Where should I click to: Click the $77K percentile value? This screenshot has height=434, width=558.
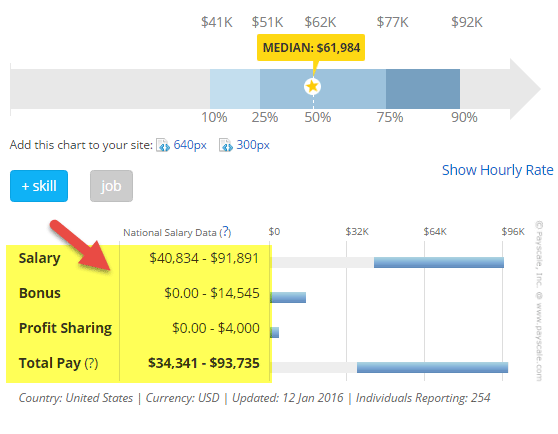pyautogui.click(x=393, y=22)
